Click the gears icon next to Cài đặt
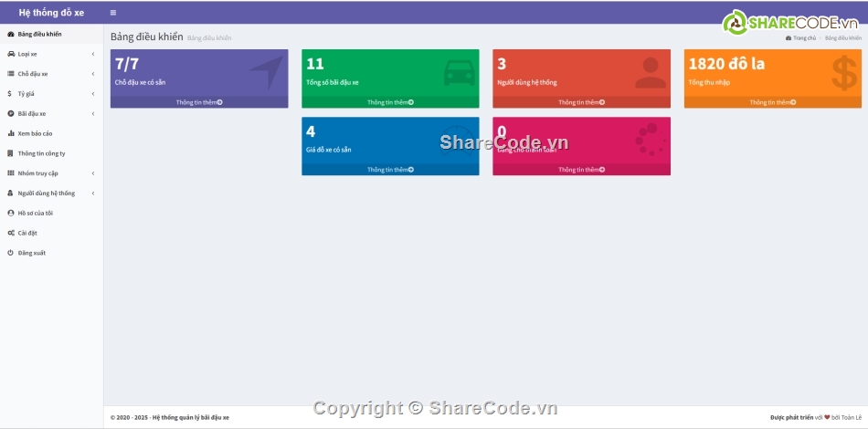The width and height of the screenshot is (868, 429). 11,234
